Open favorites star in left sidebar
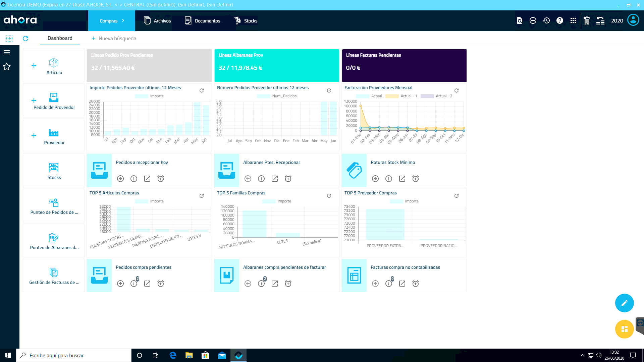The height and width of the screenshot is (362, 644). [7, 67]
